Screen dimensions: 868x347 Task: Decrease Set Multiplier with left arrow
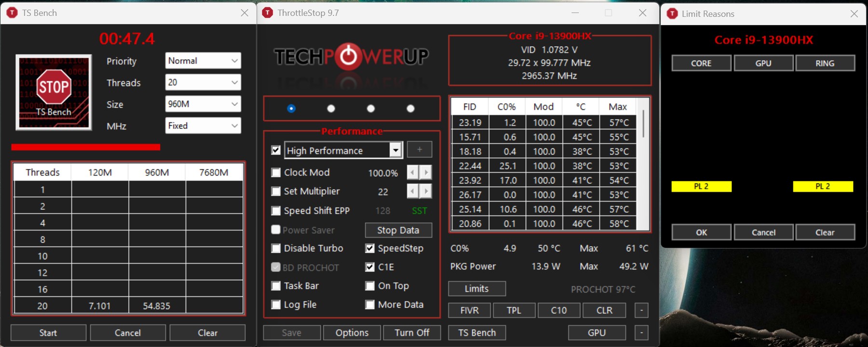point(413,192)
